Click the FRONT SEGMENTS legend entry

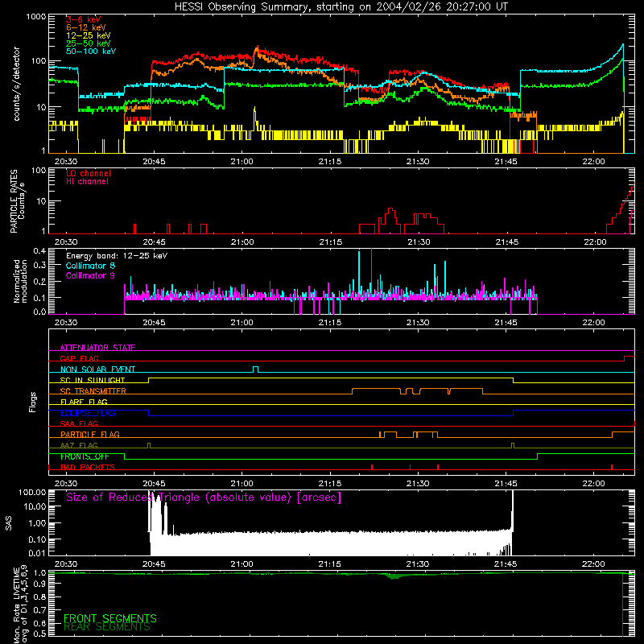coord(110,618)
